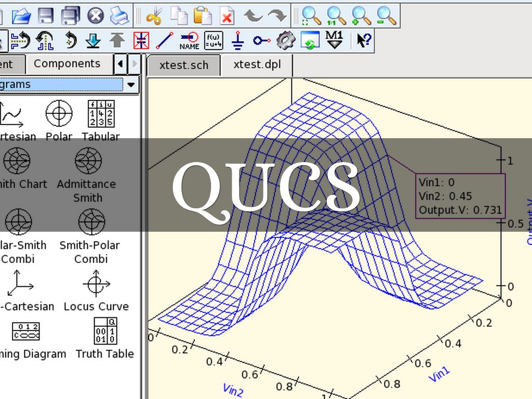The height and width of the screenshot is (399, 532).
Task: Select the wire label NAME tool
Action: 190,40
